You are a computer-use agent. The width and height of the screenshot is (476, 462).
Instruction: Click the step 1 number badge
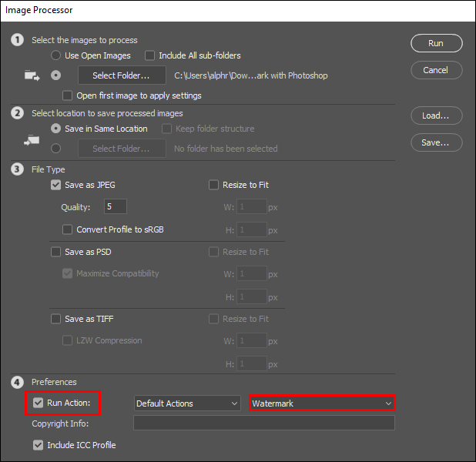[x=17, y=40]
